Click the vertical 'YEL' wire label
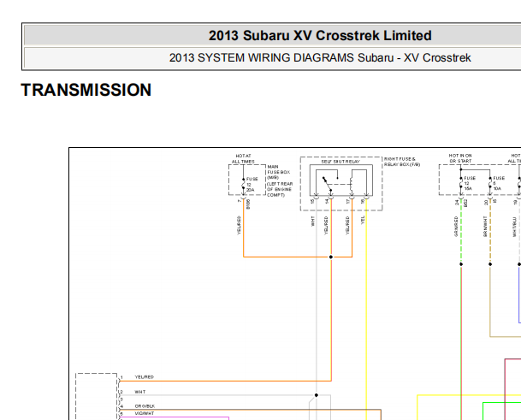521x420 pixels. [x=363, y=220]
